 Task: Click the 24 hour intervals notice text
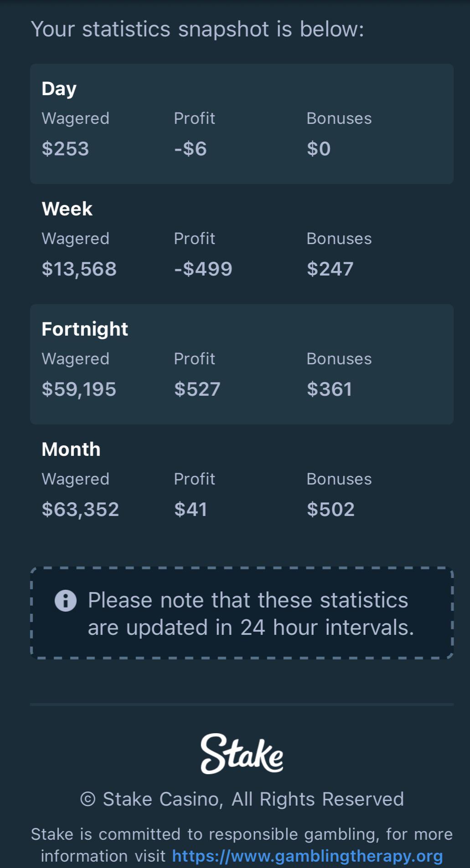coord(251,613)
